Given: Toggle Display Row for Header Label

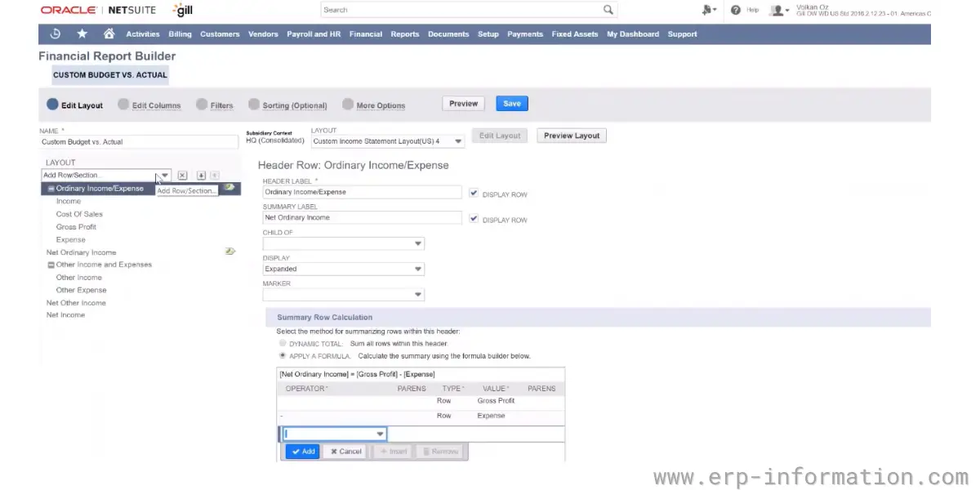Looking at the screenshot, I should (x=474, y=194).
